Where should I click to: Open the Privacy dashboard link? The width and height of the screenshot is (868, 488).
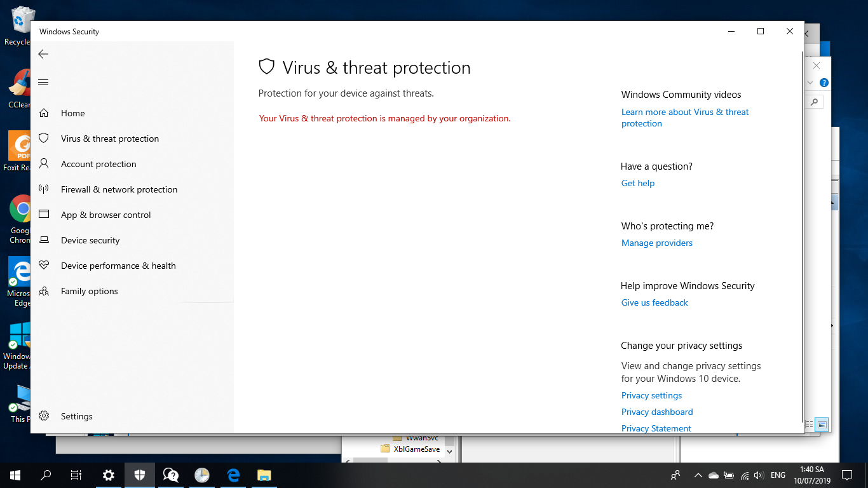click(x=657, y=412)
